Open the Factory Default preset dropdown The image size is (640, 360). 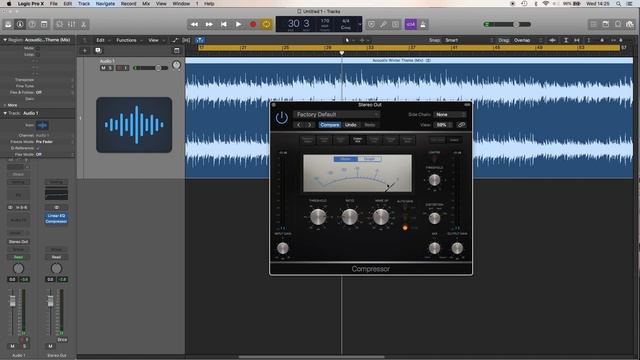pyautogui.click(x=336, y=114)
